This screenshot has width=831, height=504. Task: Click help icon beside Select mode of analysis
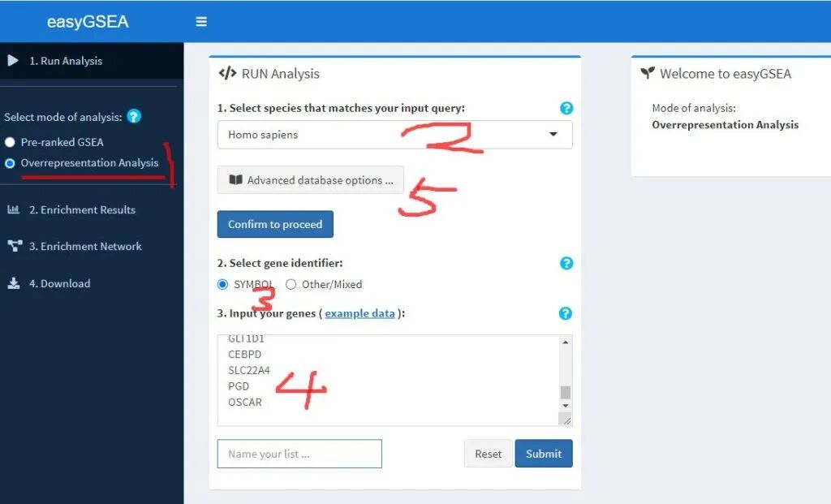click(x=134, y=116)
